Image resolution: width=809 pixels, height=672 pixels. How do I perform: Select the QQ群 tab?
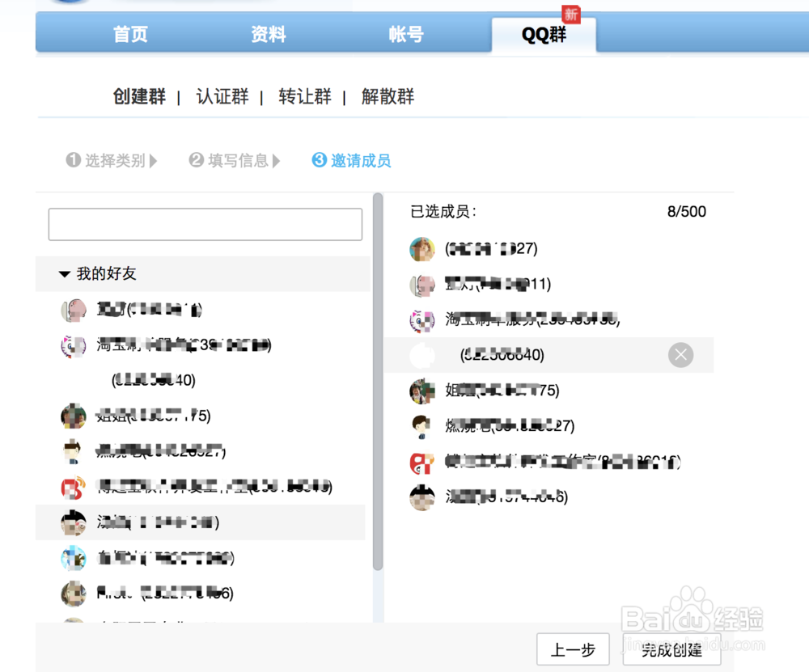tap(544, 35)
